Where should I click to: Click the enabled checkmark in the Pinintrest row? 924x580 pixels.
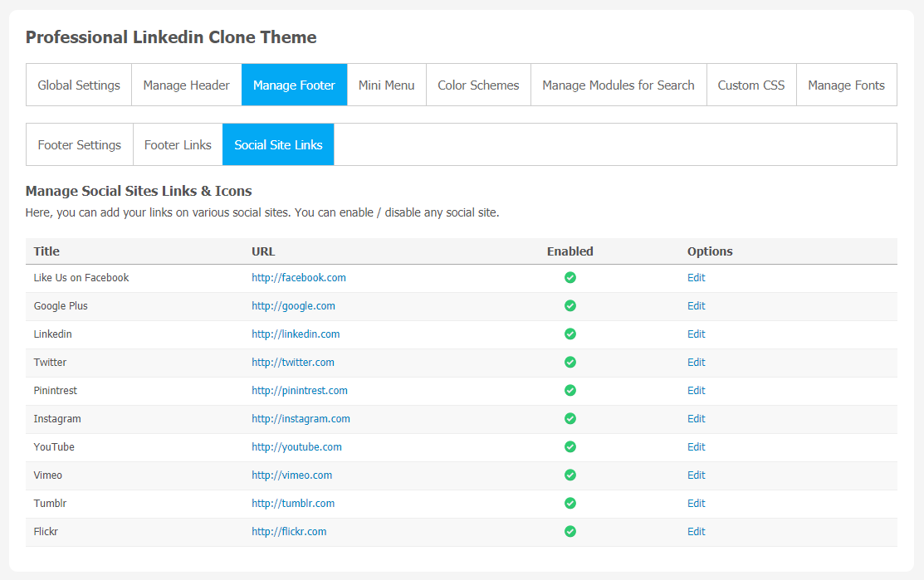pyautogui.click(x=570, y=390)
